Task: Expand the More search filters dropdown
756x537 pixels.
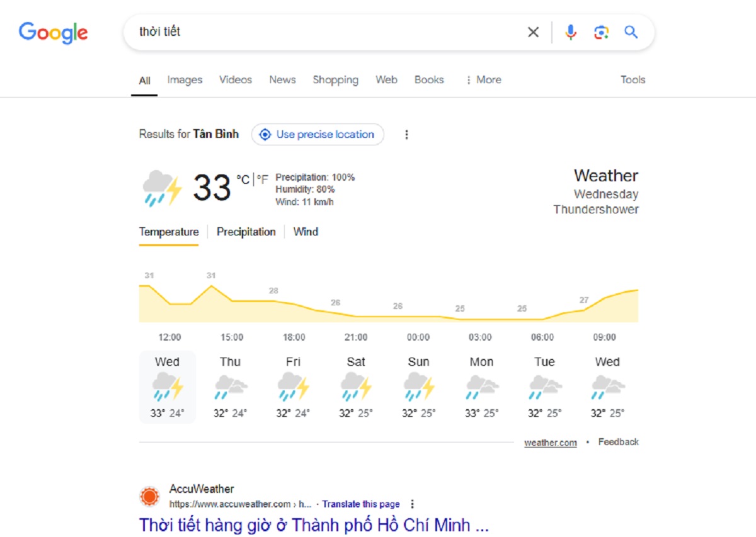Action: [483, 80]
